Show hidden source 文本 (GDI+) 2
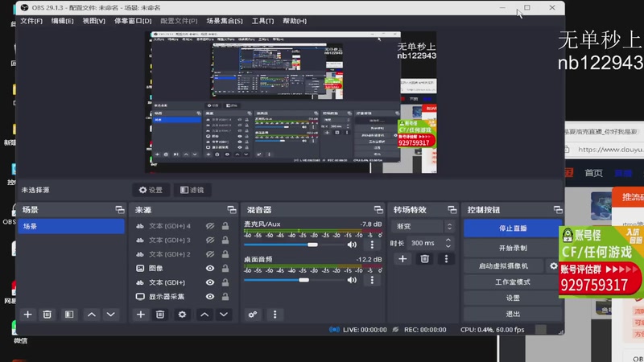Viewport: 644px width, 362px height. 210,254
